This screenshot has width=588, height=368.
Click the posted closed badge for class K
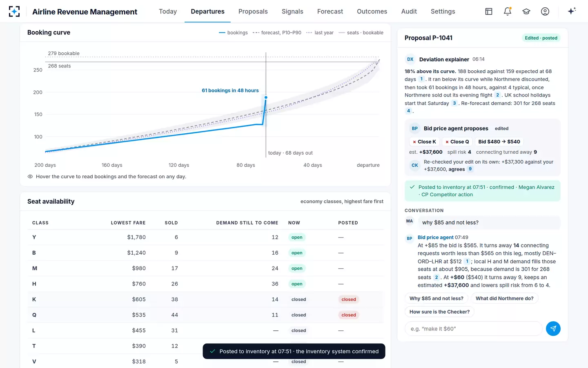[349, 299]
